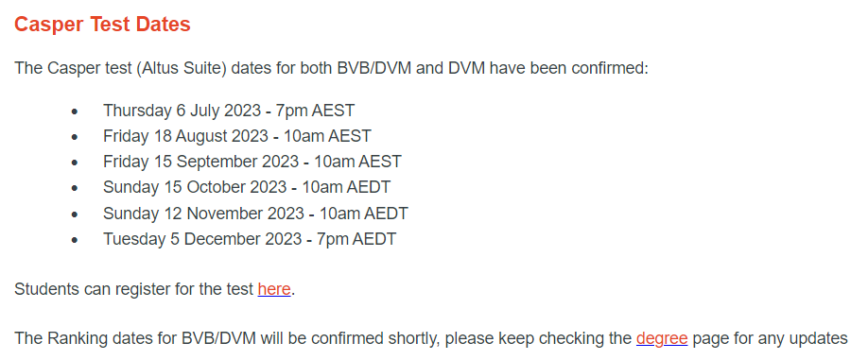Click the bullet beside Tuesday 5 December
The width and height of the screenshot is (868, 360).
(x=75, y=240)
